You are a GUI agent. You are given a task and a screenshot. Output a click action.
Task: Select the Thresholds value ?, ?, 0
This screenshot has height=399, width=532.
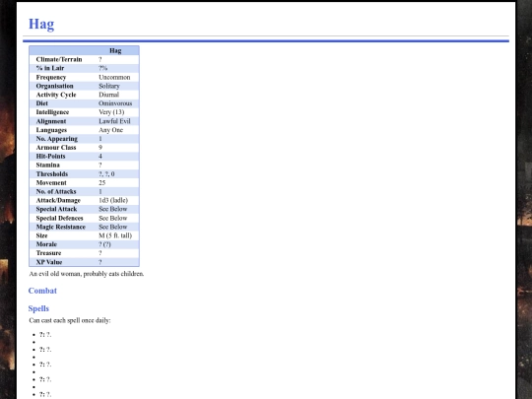pos(106,174)
